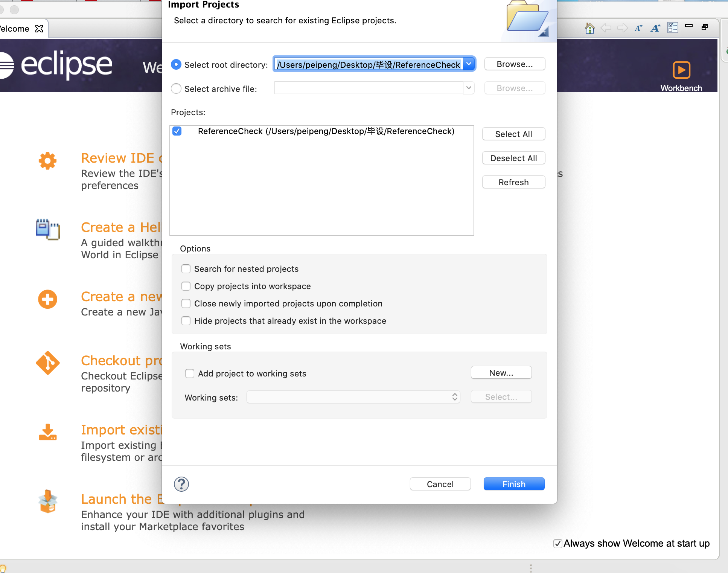This screenshot has height=573, width=728.
Task: Click the root directory path field
Action: pos(368,64)
